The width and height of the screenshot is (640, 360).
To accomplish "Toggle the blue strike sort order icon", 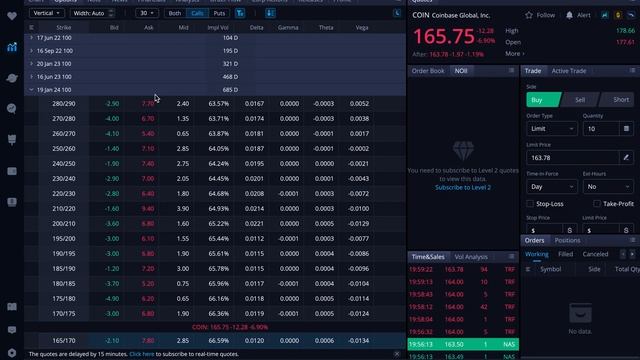I will (x=270, y=13).
